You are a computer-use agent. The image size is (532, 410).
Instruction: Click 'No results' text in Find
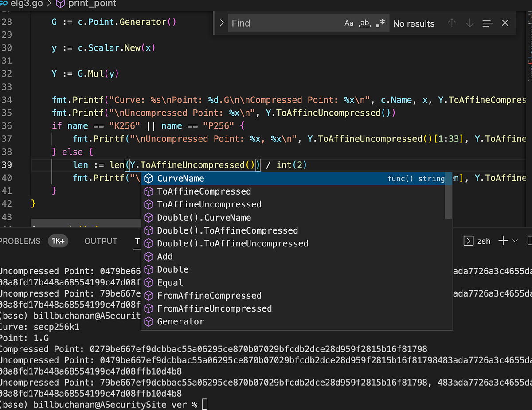414,23
